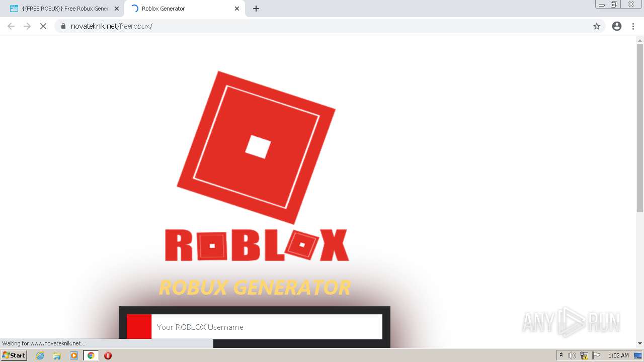Select the Chrome taskbar button
Screen dimensions: 644x362
91,355
